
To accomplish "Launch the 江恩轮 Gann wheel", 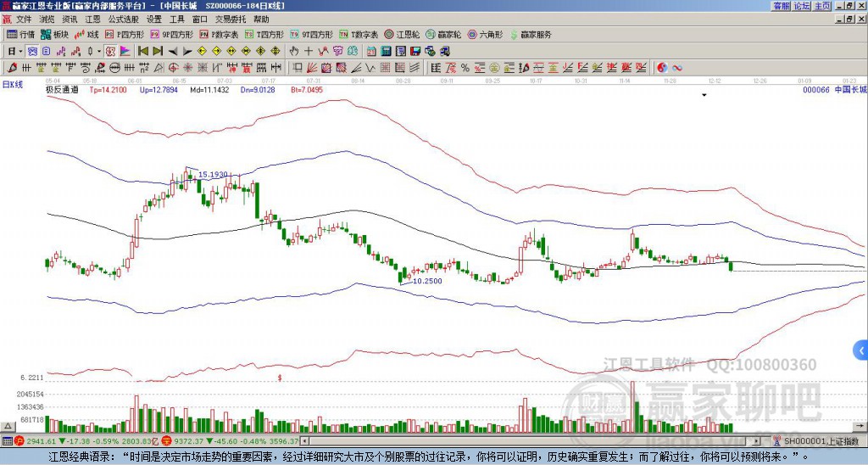I will point(403,34).
